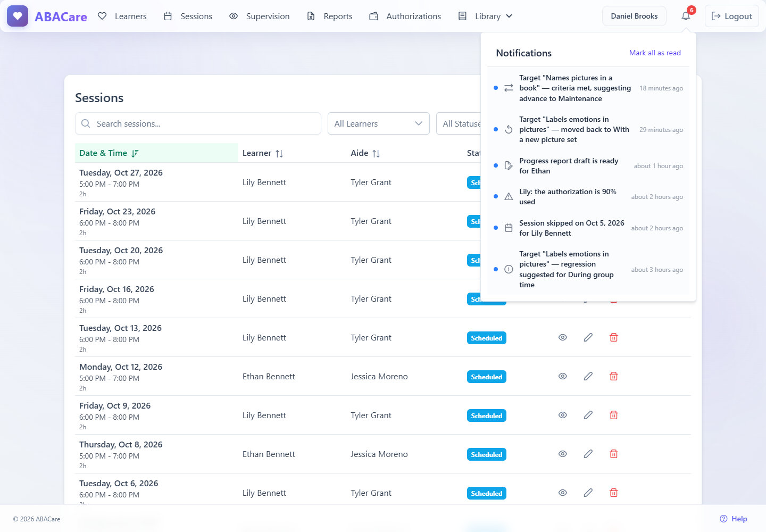Focus the Search sessions field
The image size is (766, 532).
198,123
